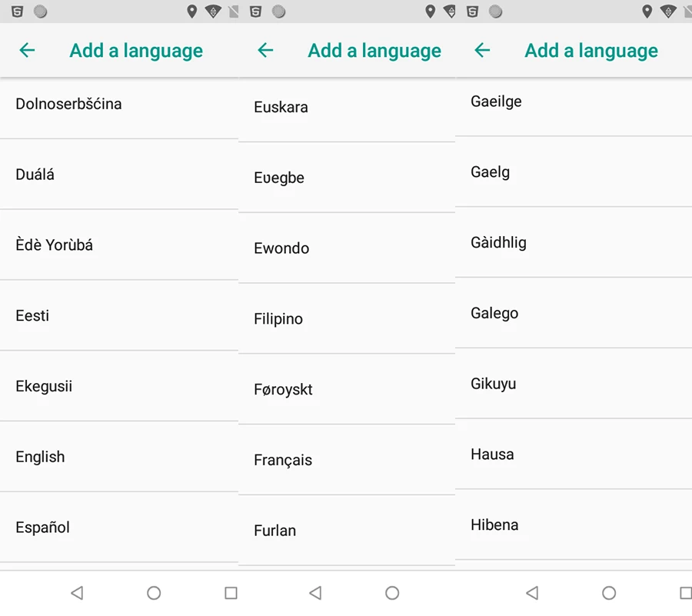Choose Gàidhlig from the list
692x616 pixels.
(574, 242)
